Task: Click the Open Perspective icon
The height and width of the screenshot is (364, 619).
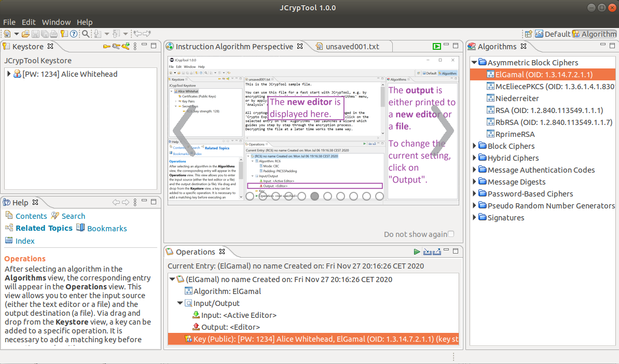Action: tap(528, 34)
